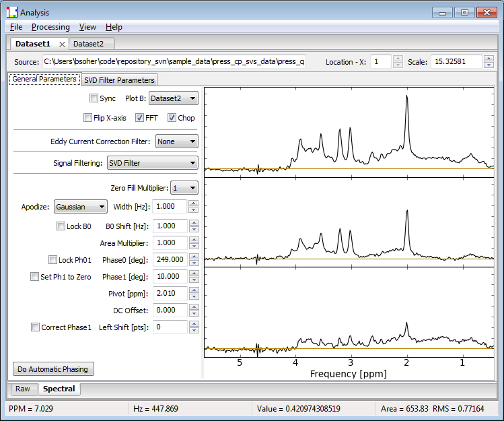Click the Scale value field
The height and width of the screenshot is (421, 504).
click(456, 61)
